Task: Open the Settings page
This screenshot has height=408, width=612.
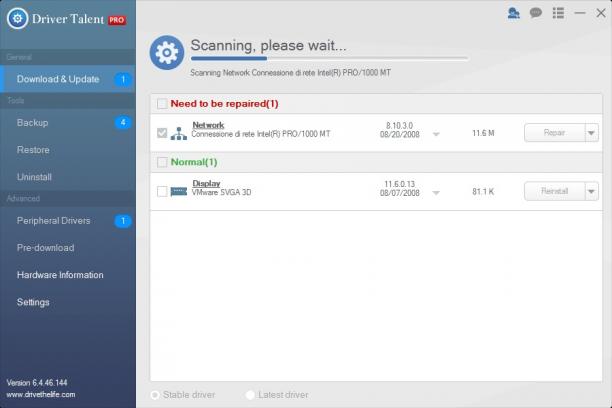Action: click(68, 302)
